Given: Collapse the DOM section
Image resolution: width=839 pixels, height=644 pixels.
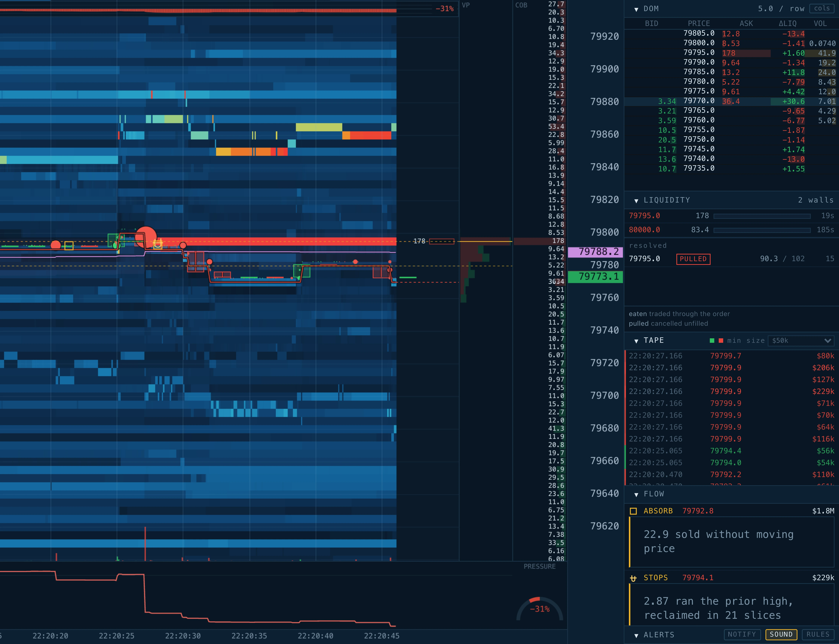Looking at the screenshot, I should (x=636, y=9).
